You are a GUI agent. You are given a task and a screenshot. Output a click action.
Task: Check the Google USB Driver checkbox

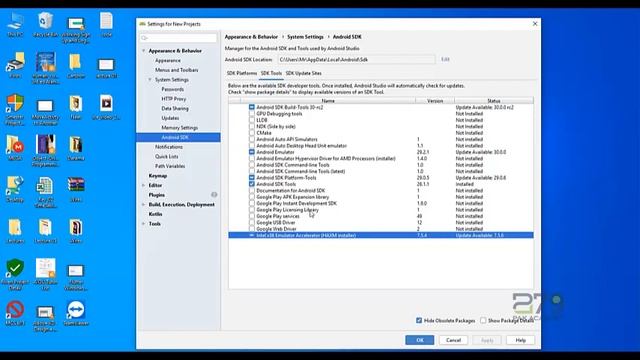pos(251,222)
